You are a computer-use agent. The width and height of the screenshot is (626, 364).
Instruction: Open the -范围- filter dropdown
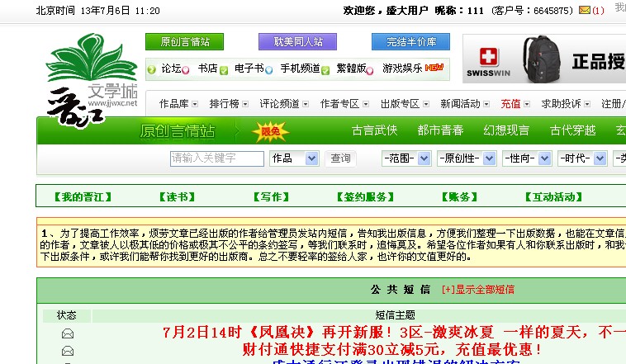[x=406, y=158]
